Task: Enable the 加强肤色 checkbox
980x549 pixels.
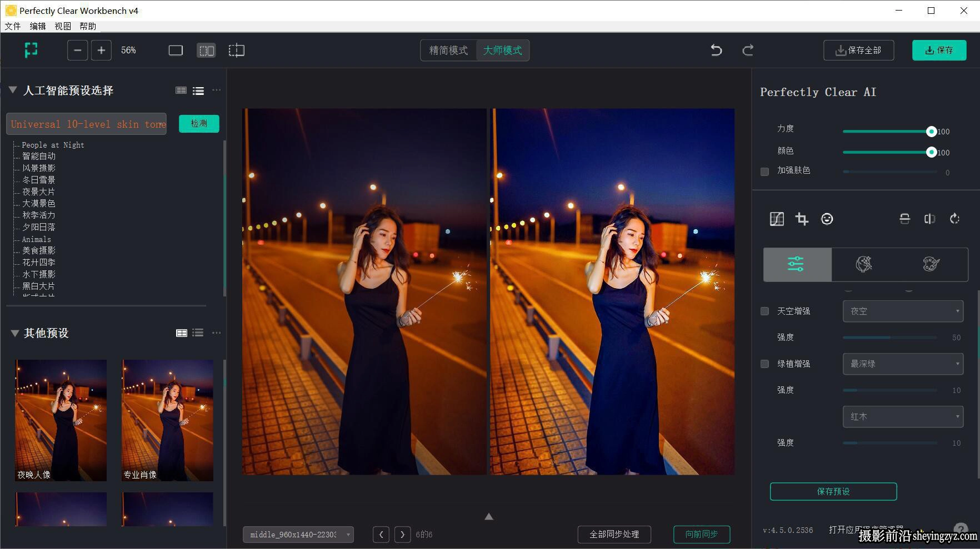Action: (x=764, y=172)
